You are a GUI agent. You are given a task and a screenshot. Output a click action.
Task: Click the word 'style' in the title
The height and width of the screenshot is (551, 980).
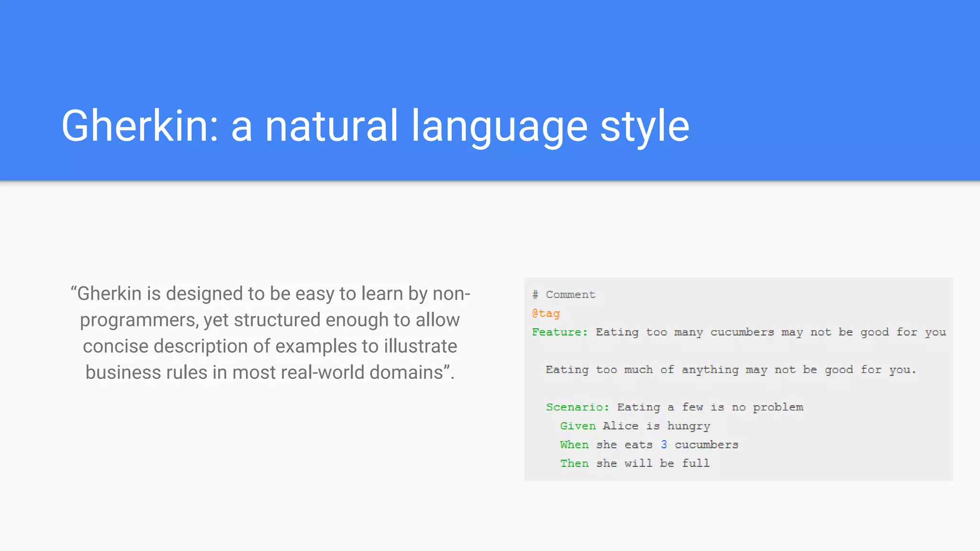(644, 126)
